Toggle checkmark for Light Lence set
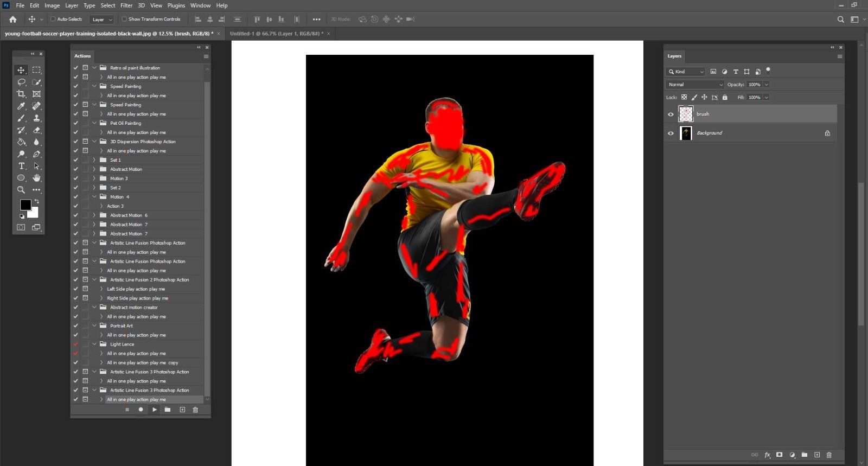 pos(76,344)
